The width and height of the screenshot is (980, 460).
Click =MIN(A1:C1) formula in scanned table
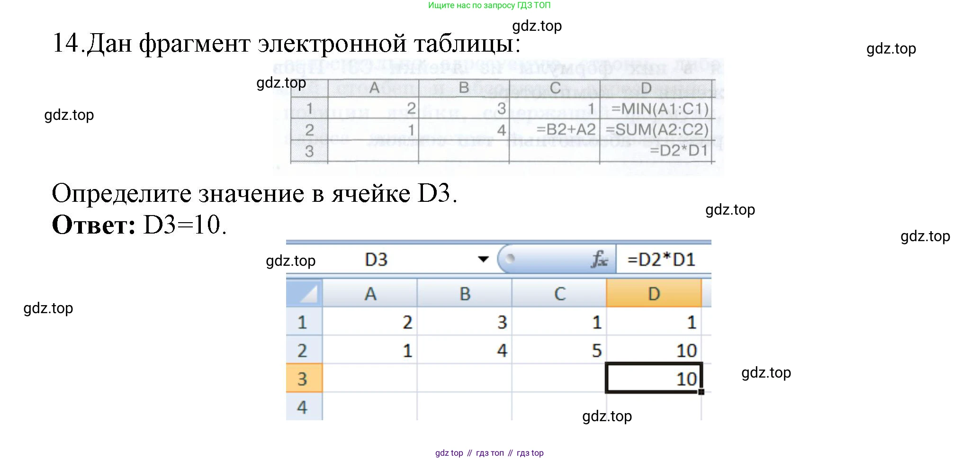(660, 109)
